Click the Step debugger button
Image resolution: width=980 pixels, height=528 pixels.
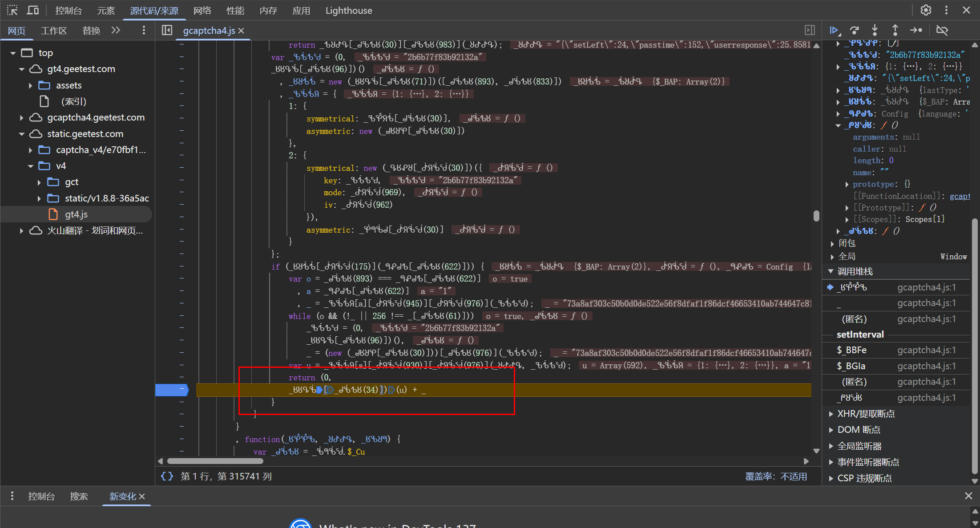916,30
